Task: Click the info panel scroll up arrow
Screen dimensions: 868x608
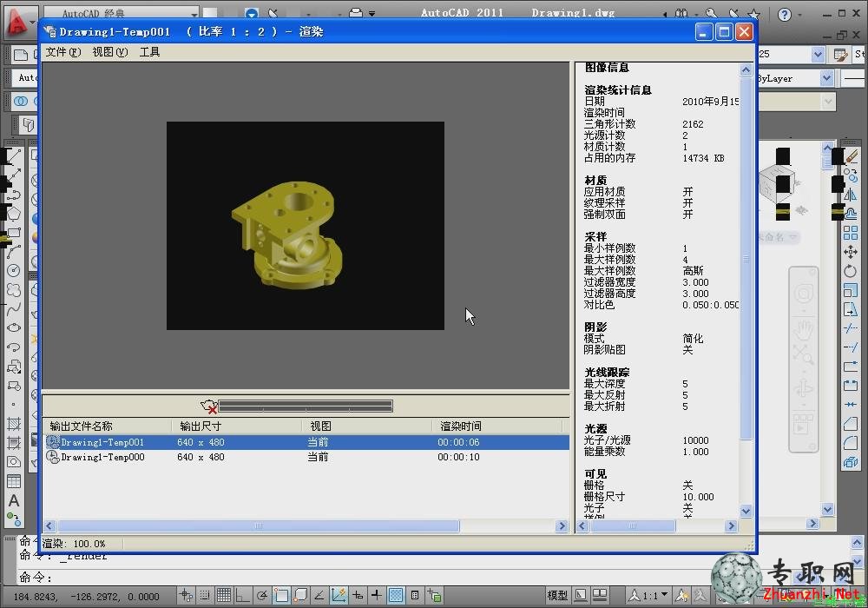Action: coord(746,69)
